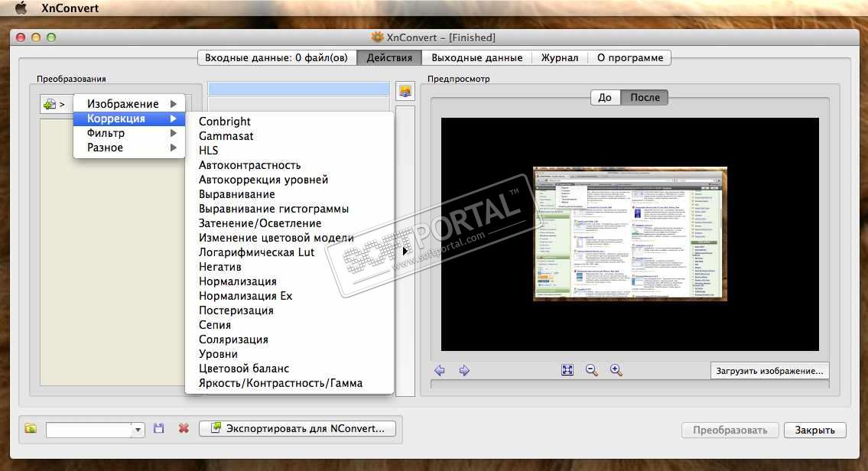Viewport: 868px width, 471px height.
Task: Choose Соляризация
Action: coord(290,339)
